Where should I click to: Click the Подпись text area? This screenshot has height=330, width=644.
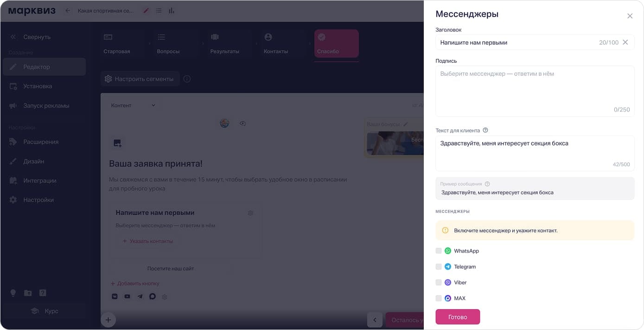click(535, 91)
